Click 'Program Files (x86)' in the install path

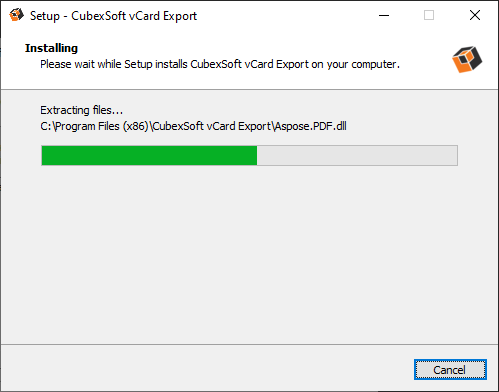(x=101, y=126)
